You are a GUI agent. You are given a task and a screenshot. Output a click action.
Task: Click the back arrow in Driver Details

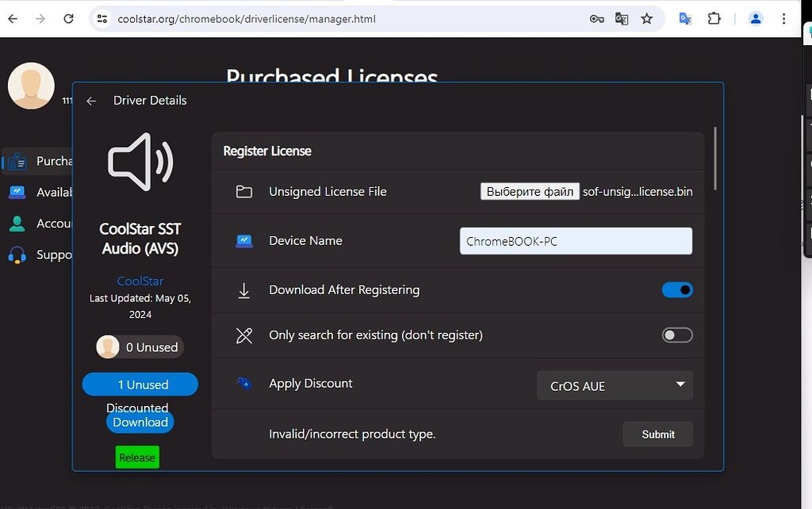[x=91, y=101]
